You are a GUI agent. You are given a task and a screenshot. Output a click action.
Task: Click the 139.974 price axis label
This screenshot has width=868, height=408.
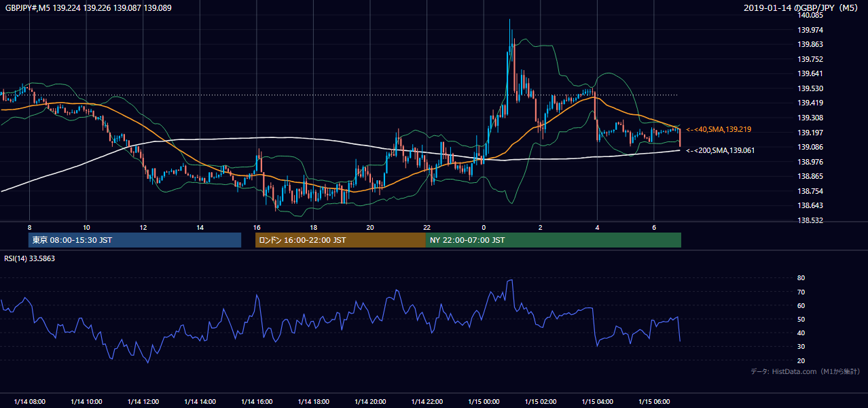point(811,30)
